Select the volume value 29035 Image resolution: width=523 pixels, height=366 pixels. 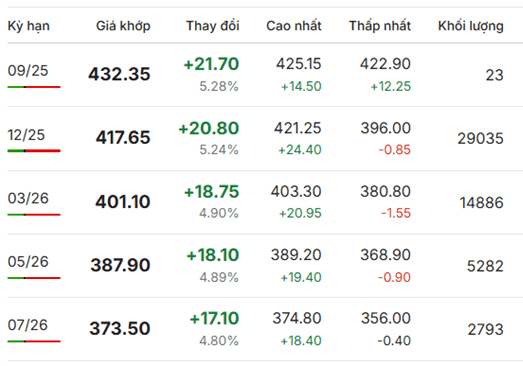480,138
